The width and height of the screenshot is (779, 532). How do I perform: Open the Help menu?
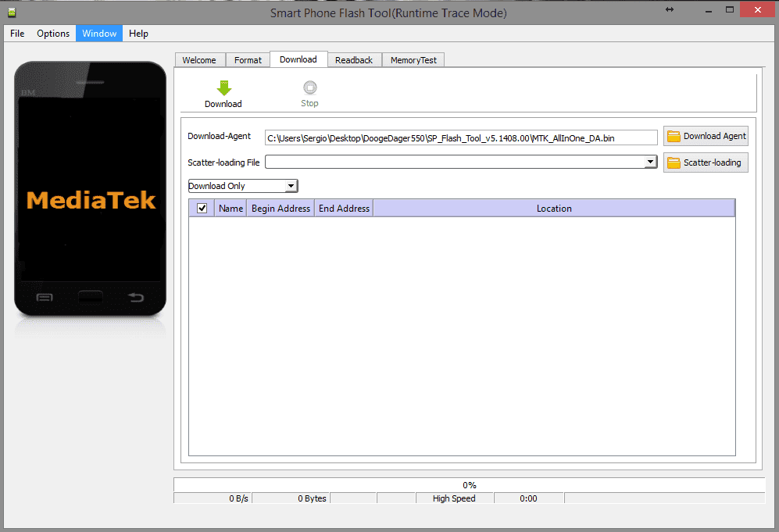tap(138, 34)
